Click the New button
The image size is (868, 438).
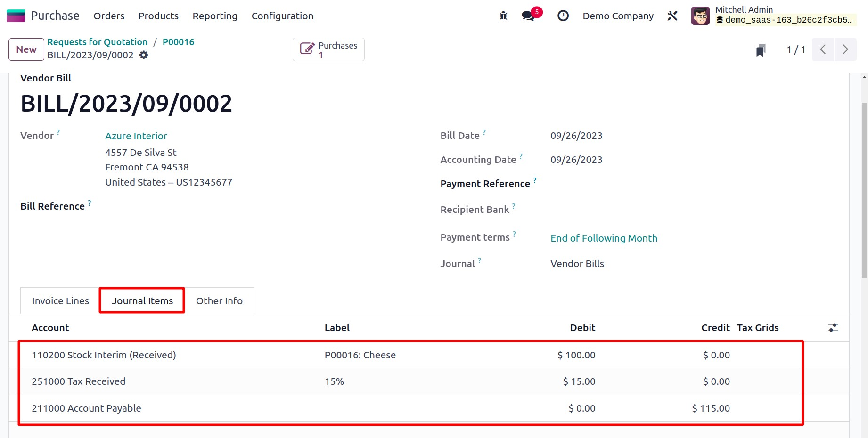[x=26, y=49]
